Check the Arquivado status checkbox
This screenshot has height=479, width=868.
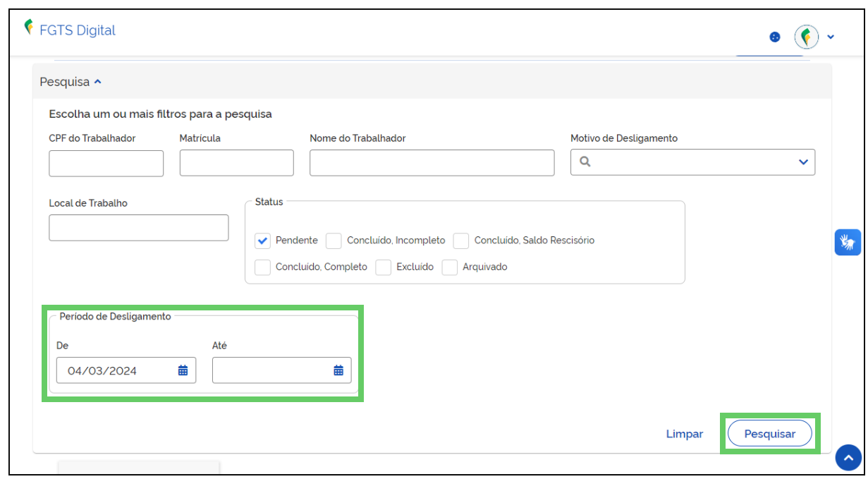450,267
